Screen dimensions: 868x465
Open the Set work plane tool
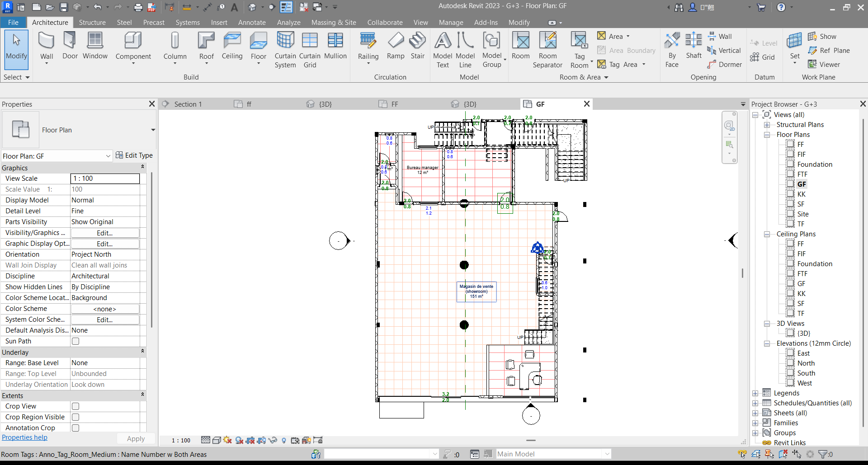795,48
